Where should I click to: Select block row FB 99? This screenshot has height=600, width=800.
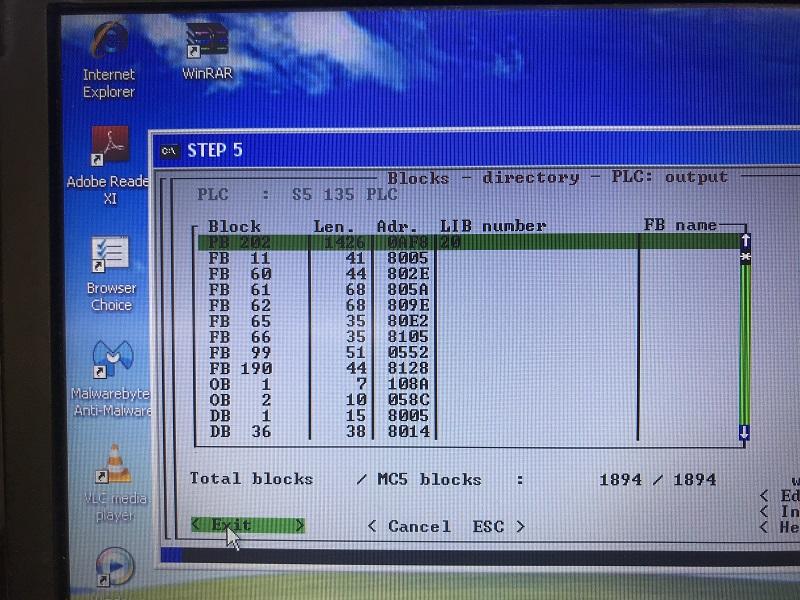point(468,353)
